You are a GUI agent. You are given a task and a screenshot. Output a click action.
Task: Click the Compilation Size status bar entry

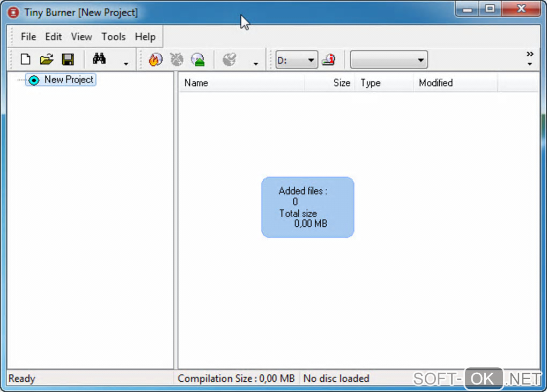pos(236,379)
